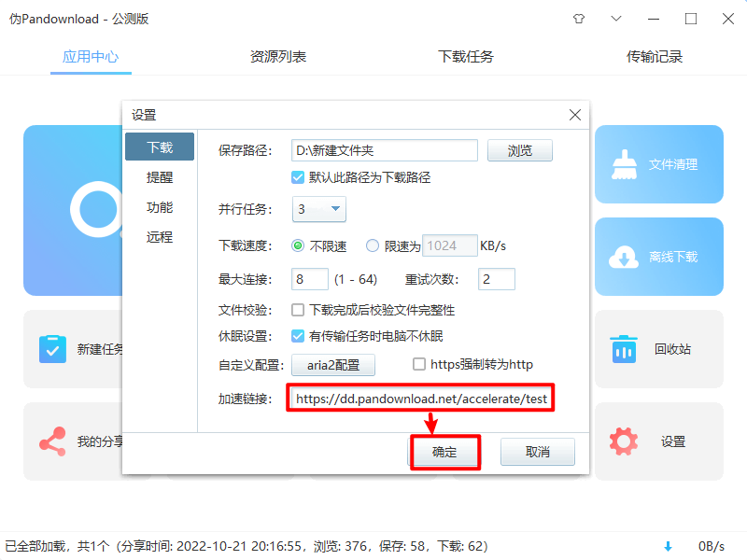The height and width of the screenshot is (560, 747).
Task: Click the my share icon
Action: [x=52, y=441]
